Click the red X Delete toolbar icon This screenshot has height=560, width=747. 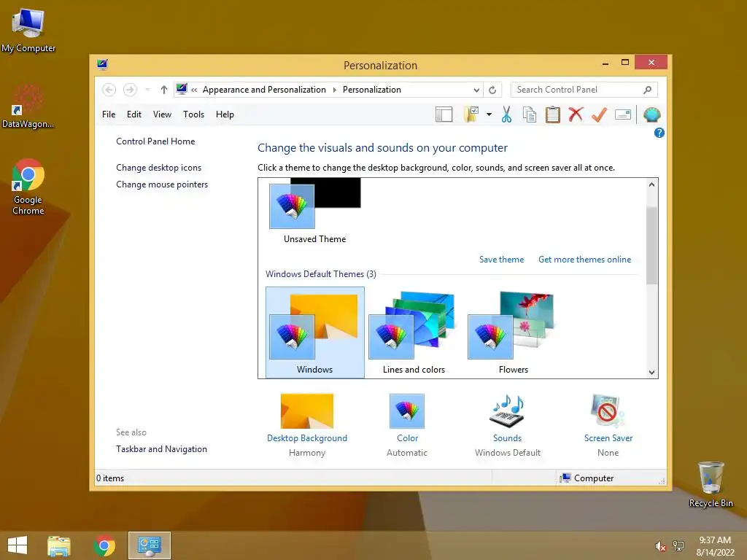pyautogui.click(x=576, y=114)
